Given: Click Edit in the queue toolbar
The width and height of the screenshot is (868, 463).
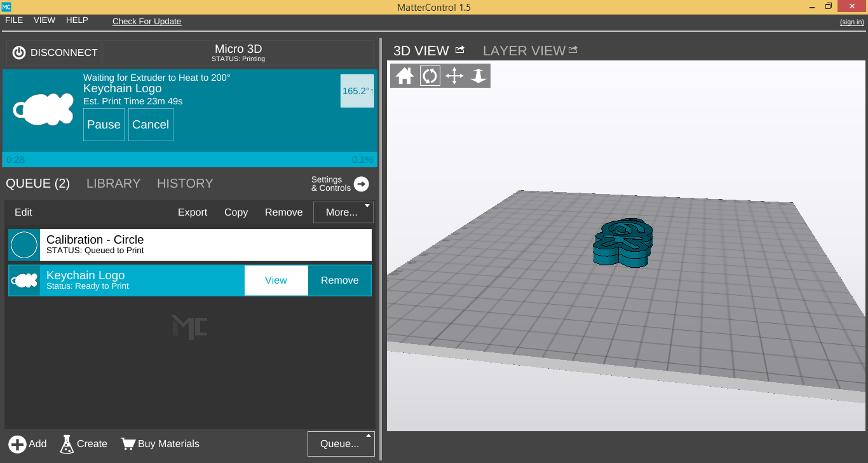Looking at the screenshot, I should pos(24,212).
